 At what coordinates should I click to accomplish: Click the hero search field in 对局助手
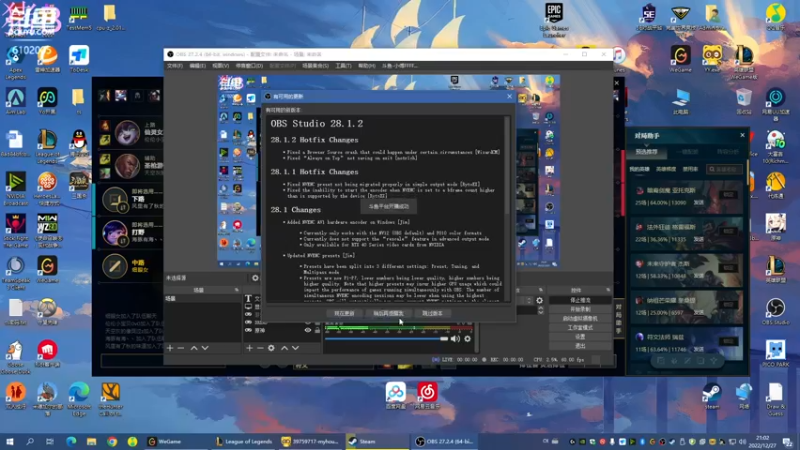click(x=724, y=169)
